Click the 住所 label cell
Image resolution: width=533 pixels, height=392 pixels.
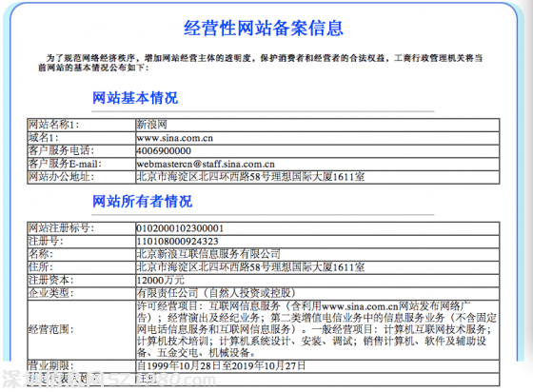tap(82, 267)
